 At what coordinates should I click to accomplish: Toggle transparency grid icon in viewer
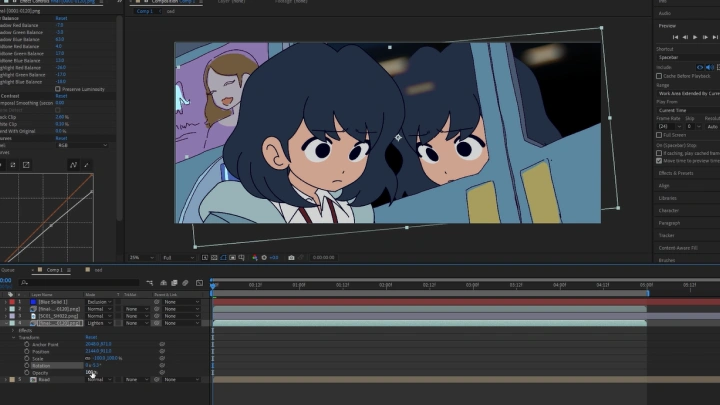pos(214,258)
